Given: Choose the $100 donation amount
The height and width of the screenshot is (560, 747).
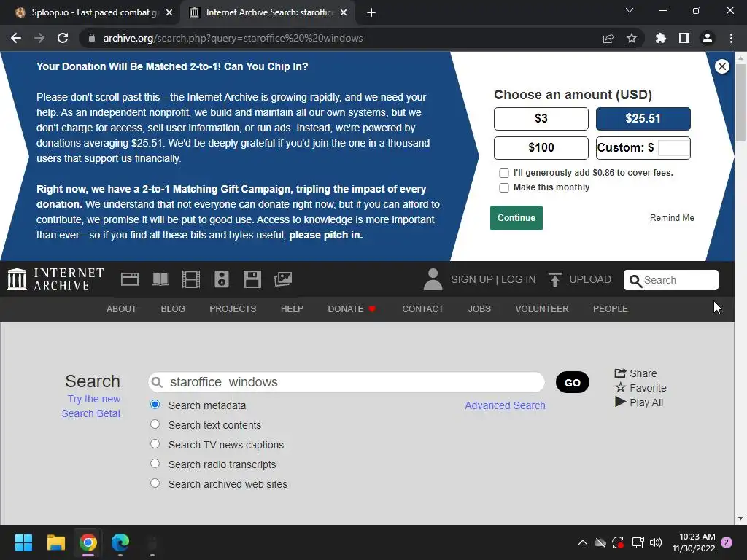Looking at the screenshot, I should tap(541, 147).
